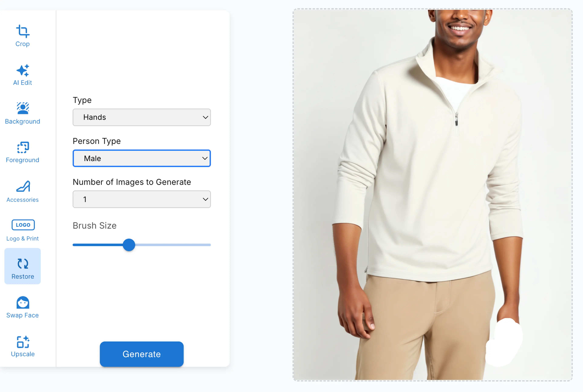Click the Background label in the sidebar
Screen dimensions: 583x392
click(22, 122)
